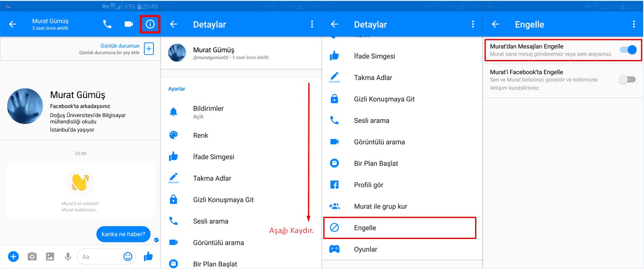Open the conversation info icon in chat header

(150, 24)
